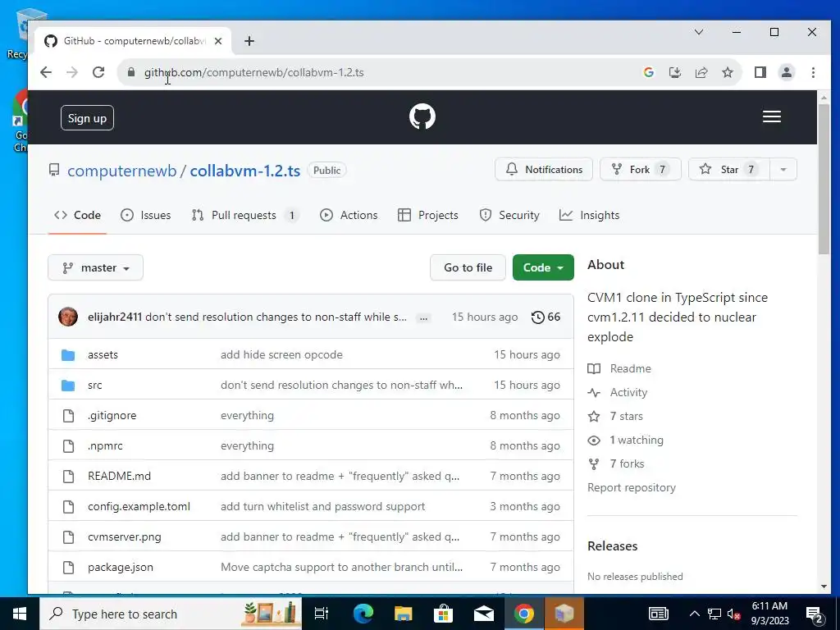Open the Activity link in About

click(x=617, y=393)
